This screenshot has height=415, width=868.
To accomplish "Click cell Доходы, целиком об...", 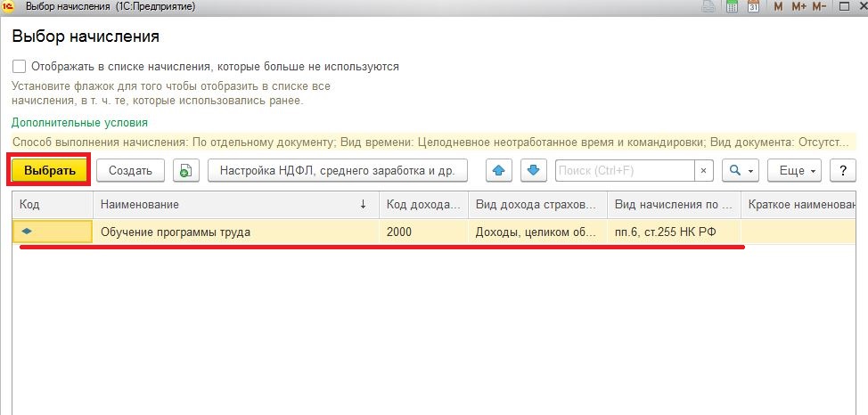I will coord(538,232).
